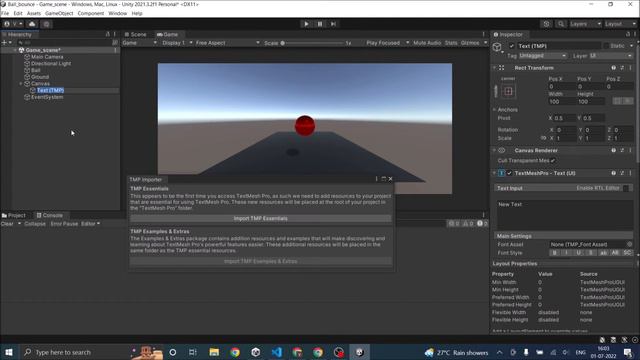The image size is (640, 360).
Task: Open the cloud services icon
Action: (x=32, y=24)
